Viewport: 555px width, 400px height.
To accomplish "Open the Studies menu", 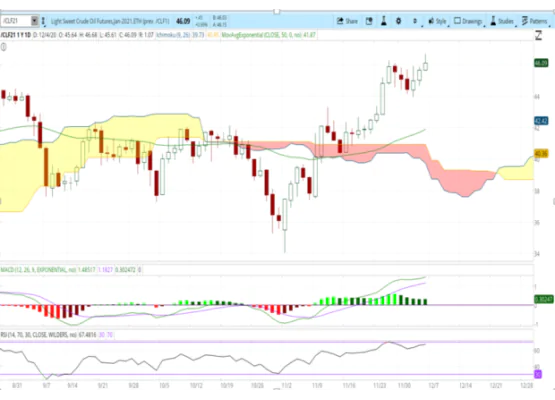I will pos(502,21).
